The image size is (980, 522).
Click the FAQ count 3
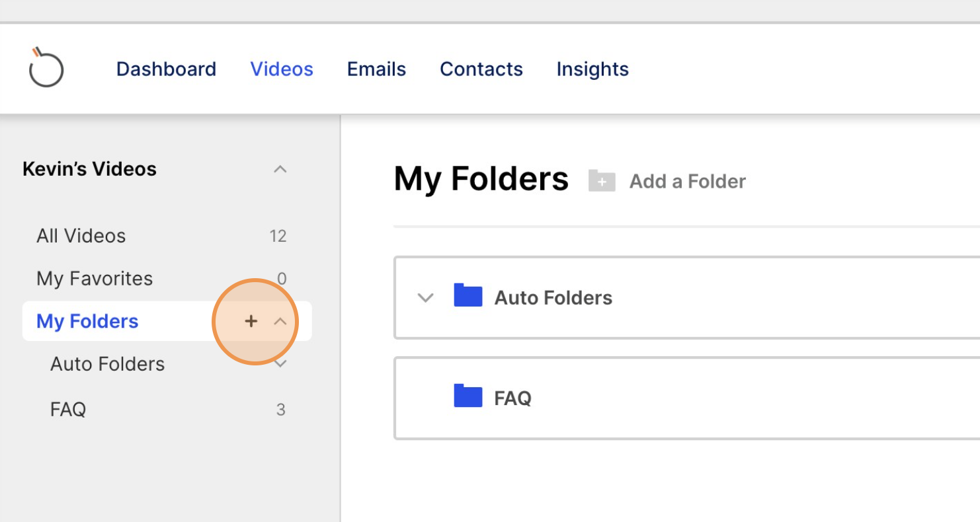click(281, 410)
